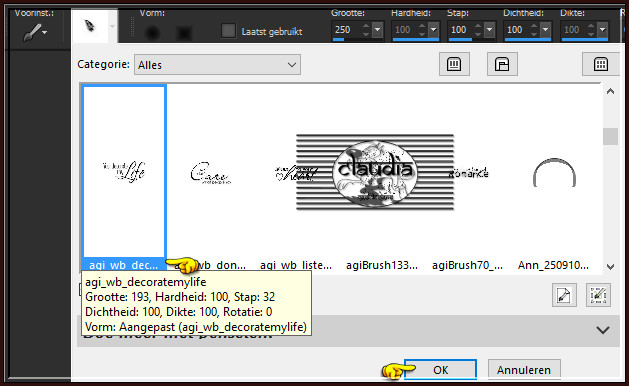The image size is (629, 386).
Task: Click the brush from selection icon
Action: 598,295
